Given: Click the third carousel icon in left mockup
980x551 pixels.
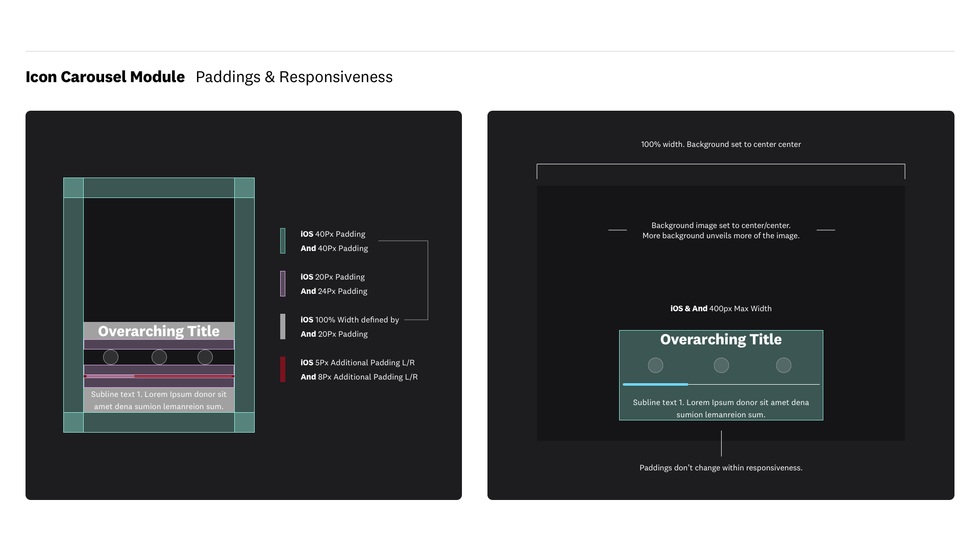Looking at the screenshot, I should coord(205,357).
